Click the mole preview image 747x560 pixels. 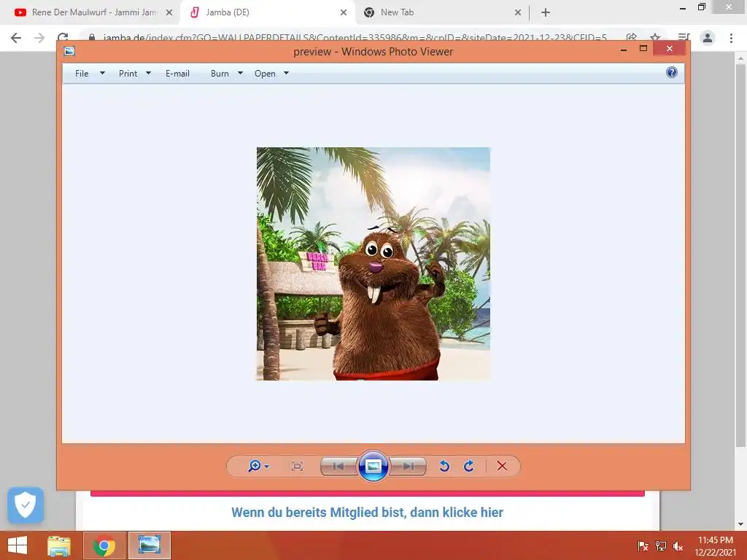pyautogui.click(x=373, y=264)
